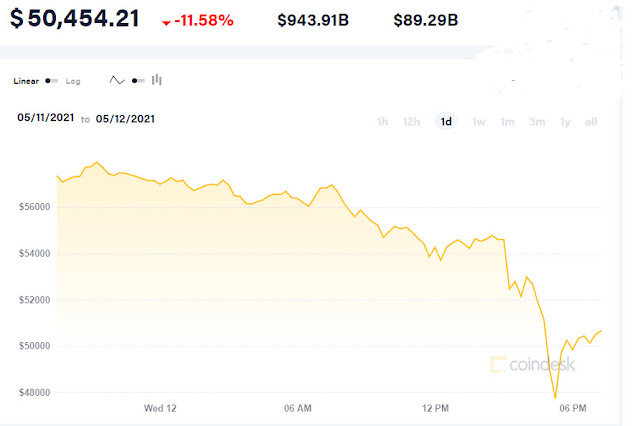Click the CoinDesk watermark logo
The image size is (640, 426).
click(533, 364)
